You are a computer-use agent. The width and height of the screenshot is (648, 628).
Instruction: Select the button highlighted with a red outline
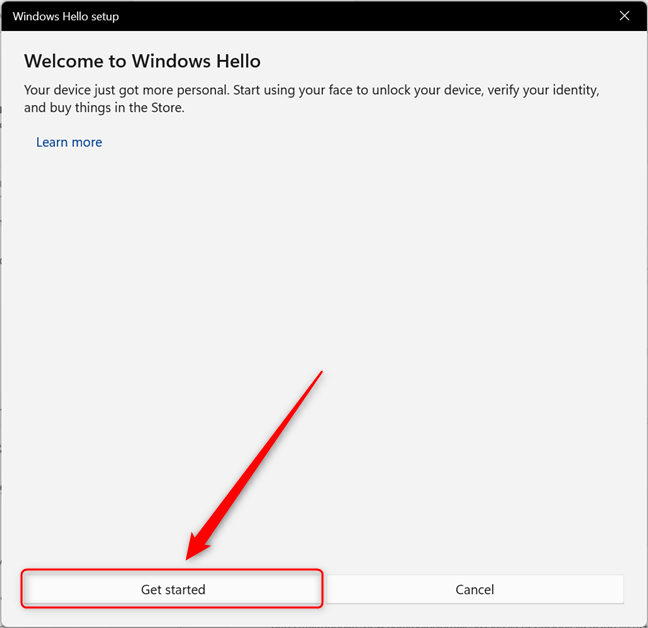click(x=173, y=589)
